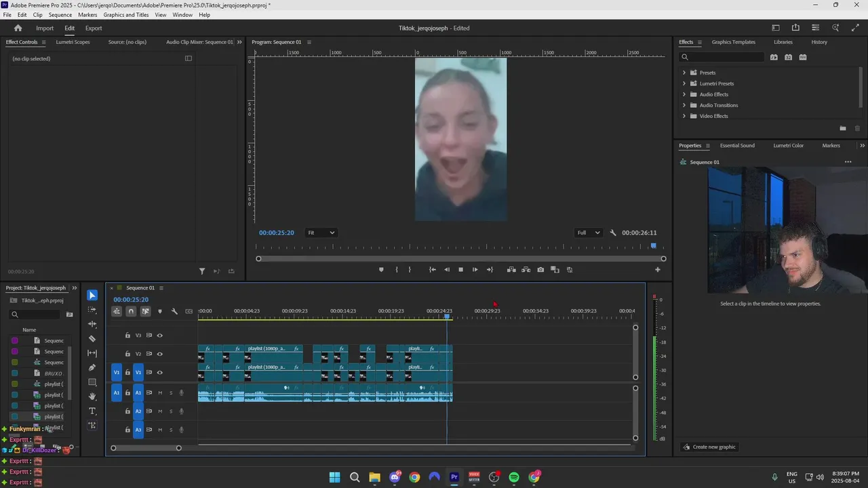The width and height of the screenshot is (868, 488).
Task: Open the Workspaces icon in the header
Action: point(776,28)
